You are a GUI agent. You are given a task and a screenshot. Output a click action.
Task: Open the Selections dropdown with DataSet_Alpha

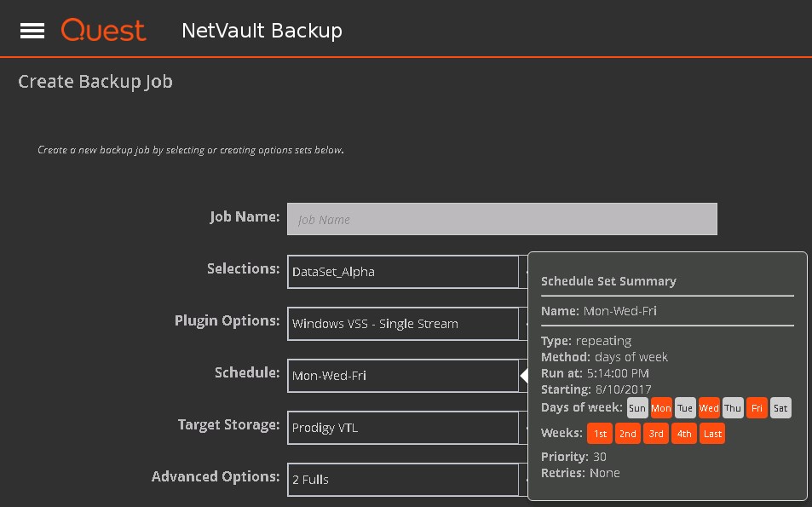coord(403,272)
